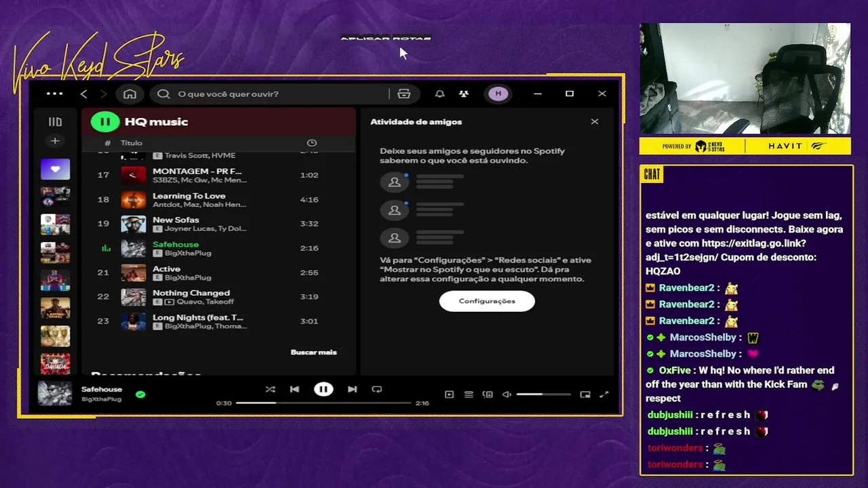868x488 pixels.
Task: Pause HQ music with green header button
Action: point(105,122)
